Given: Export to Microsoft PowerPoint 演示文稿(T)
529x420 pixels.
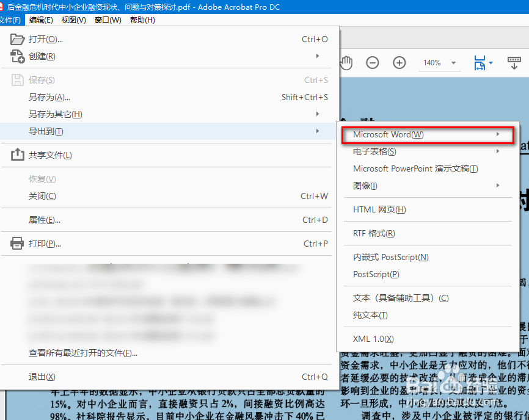Looking at the screenshot, I should click(x=428, y=168).
